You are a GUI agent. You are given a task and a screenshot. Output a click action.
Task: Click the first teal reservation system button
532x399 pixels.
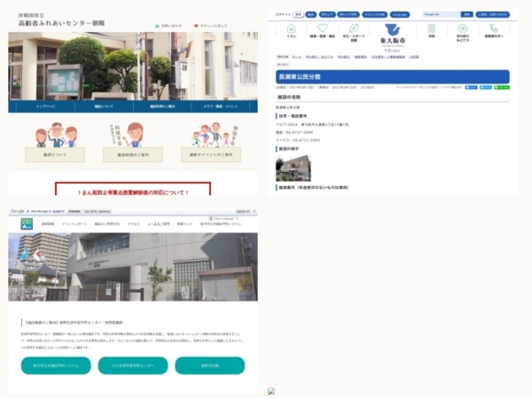point(56,365)
